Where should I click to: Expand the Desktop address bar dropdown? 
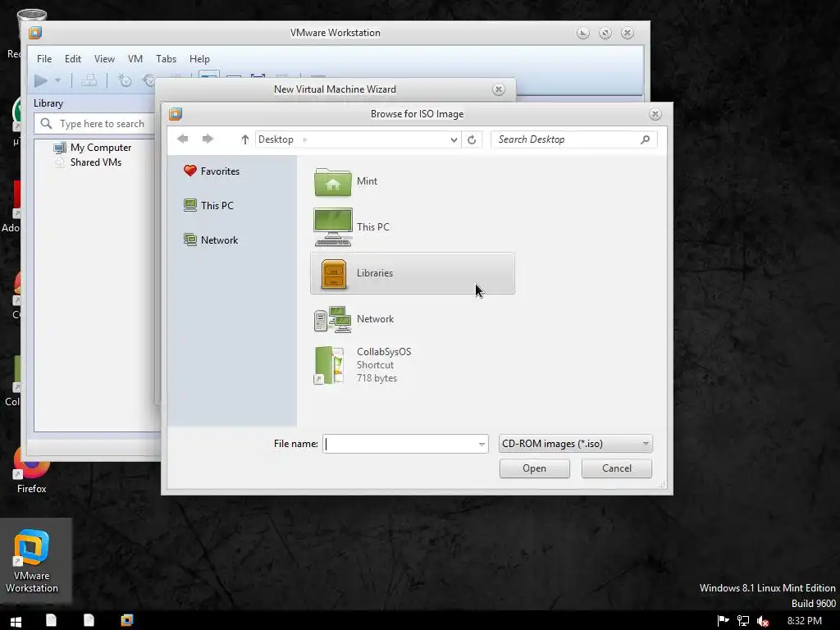click(x=454, y=139)
